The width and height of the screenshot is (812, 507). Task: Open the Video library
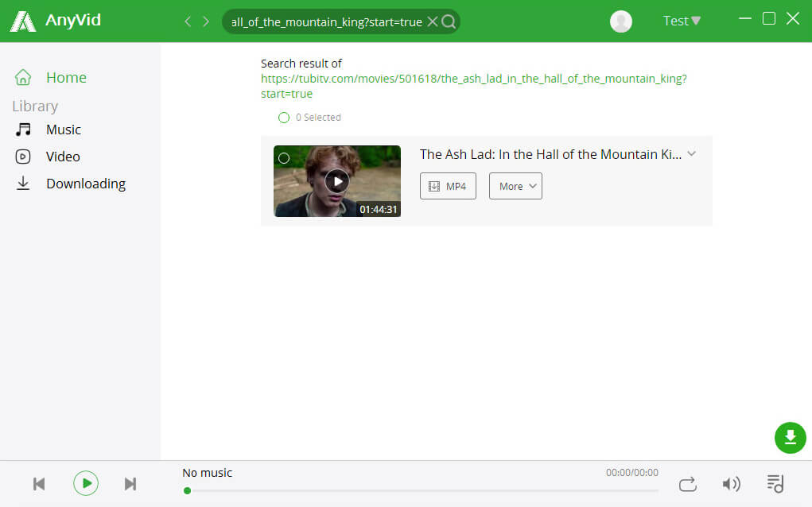point(63,157)
